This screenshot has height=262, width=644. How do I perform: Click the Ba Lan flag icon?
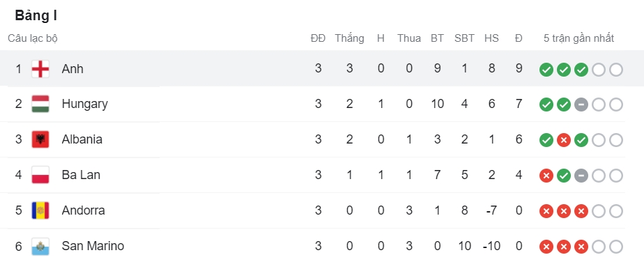pos(40,176)
